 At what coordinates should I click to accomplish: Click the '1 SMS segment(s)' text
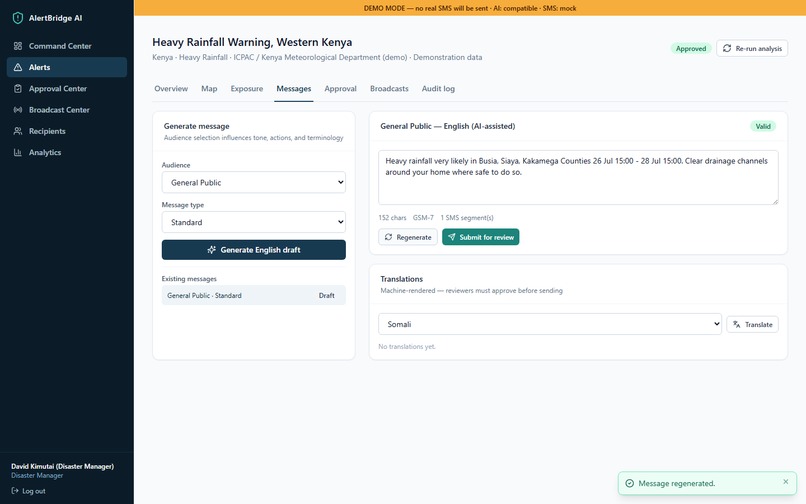click(x=467, y=218)
